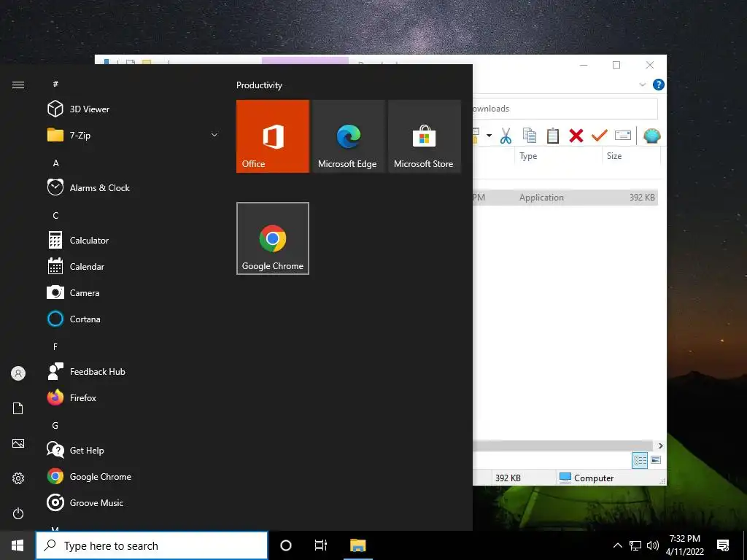Click the # section header
Viewport: 747px width, 560px height.
tap(55, 84)
